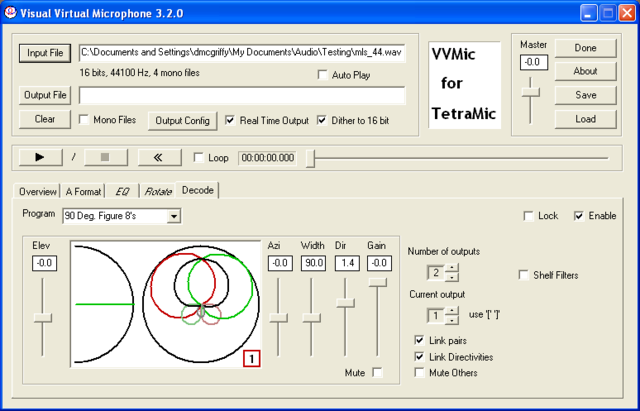
Task: Open the Program dropdown list
Action: [174, 216]
